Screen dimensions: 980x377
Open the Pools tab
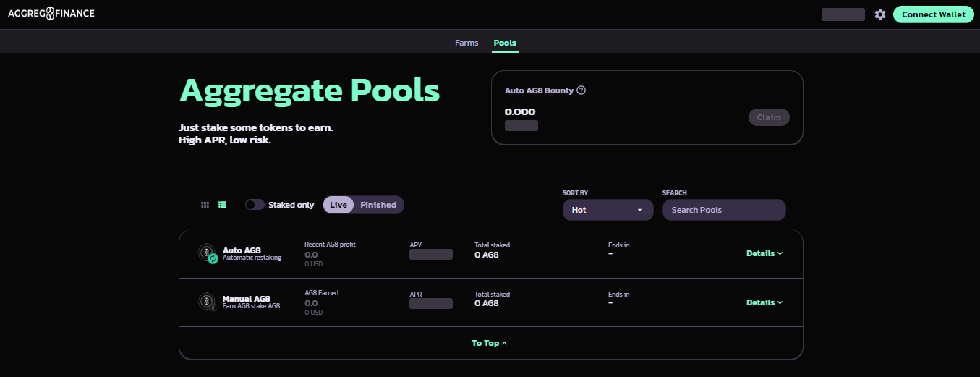(x=505, y=43)
